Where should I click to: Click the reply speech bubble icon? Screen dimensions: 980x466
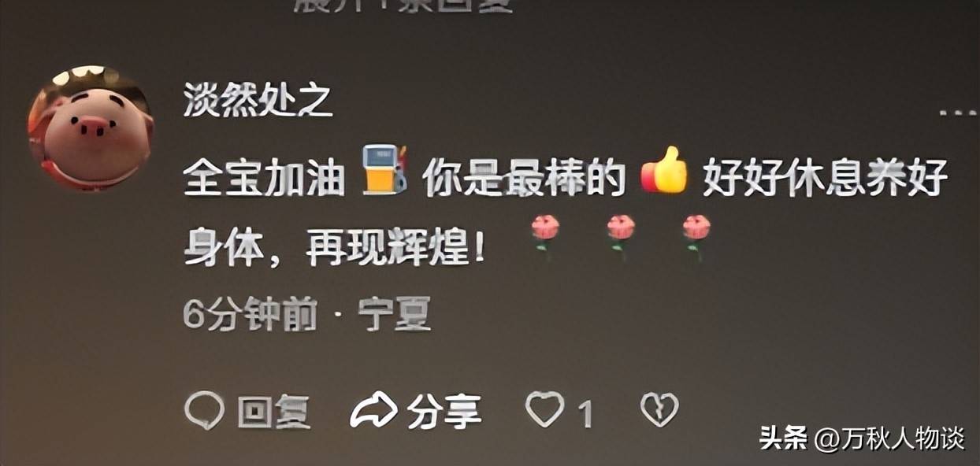click(204, 411)
